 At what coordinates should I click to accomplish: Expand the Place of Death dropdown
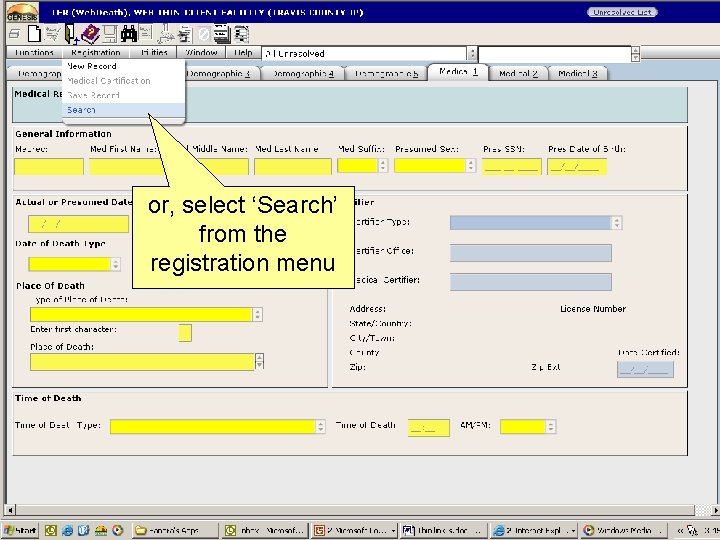click(259, 361)
